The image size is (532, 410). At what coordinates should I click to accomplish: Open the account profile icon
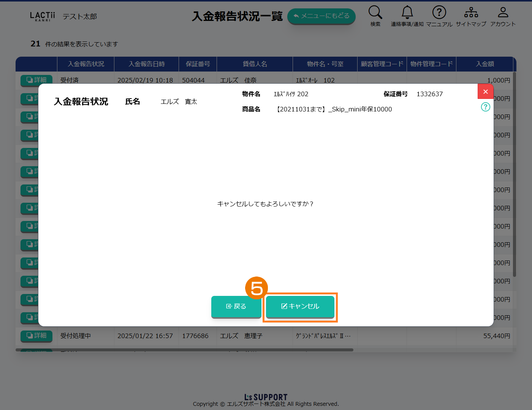[503, 13]
